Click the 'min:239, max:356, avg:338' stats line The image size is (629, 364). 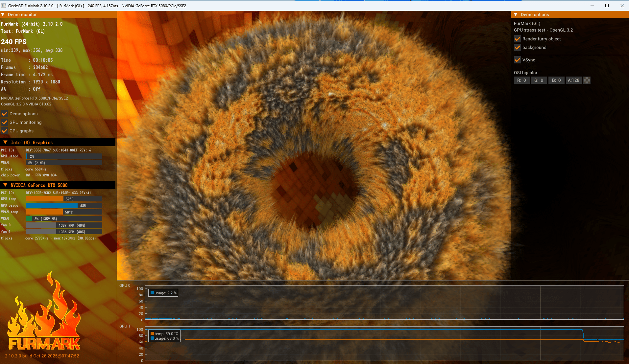tap(32, 50)
